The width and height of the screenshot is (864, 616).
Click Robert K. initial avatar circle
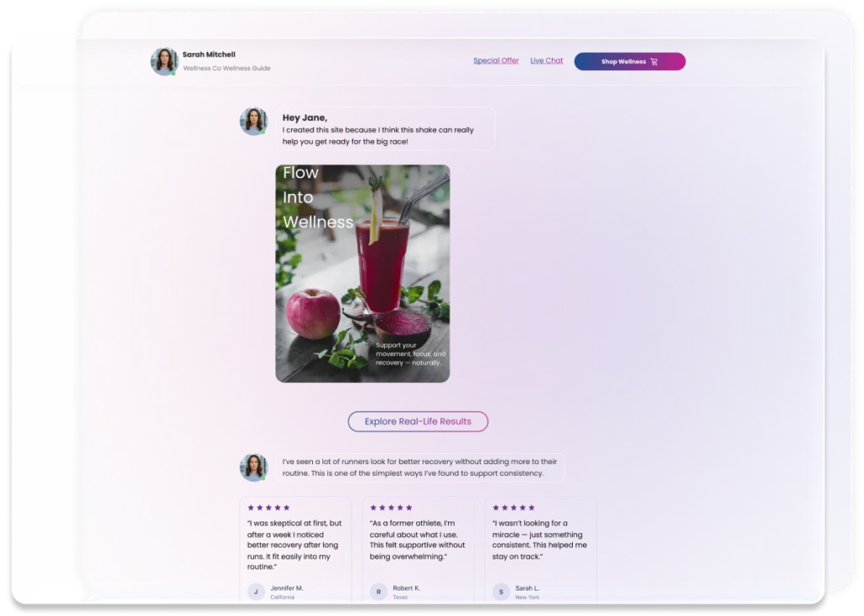click(x=379, y=592)
